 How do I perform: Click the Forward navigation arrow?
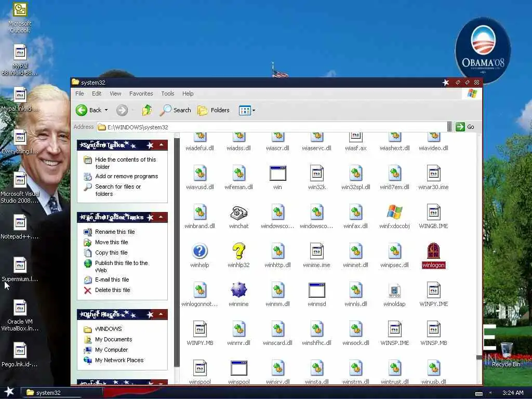pos(122,110)
